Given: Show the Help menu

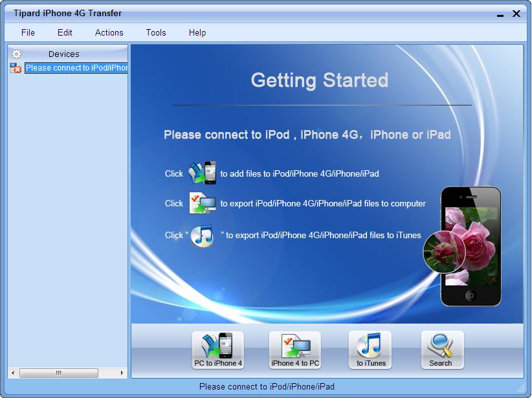Looking at the screenshot, I should (x=197, y=32).
